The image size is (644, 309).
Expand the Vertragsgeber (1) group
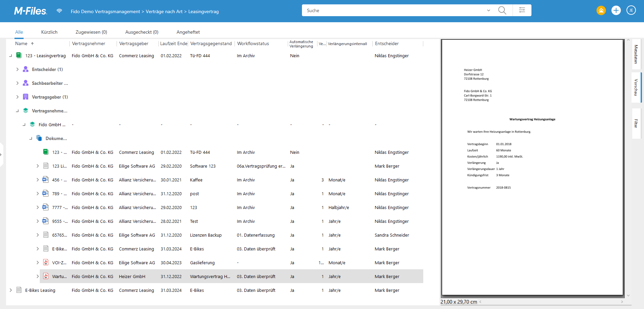coord(18,97)
